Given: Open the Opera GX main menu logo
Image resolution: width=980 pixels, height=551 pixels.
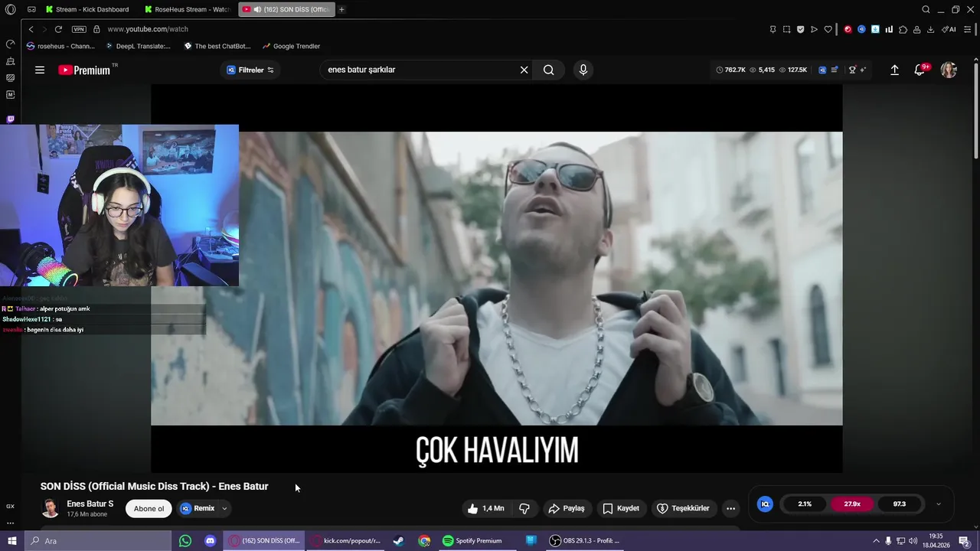Looking at the screenshot, I should [10, 9].
